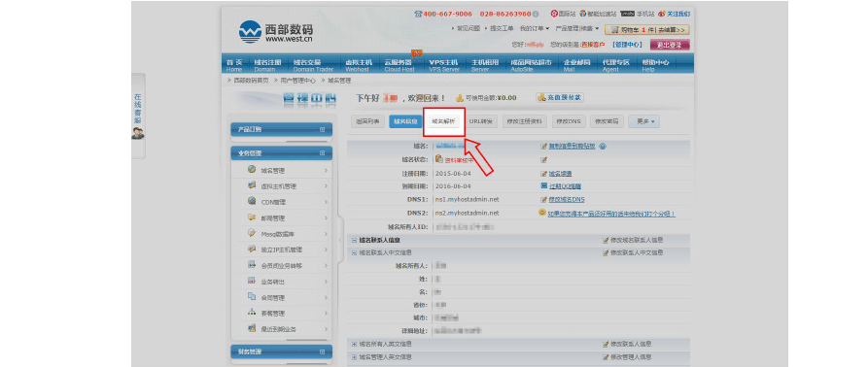Collapse the 域名联系人中文信息 section

(354, 252)
